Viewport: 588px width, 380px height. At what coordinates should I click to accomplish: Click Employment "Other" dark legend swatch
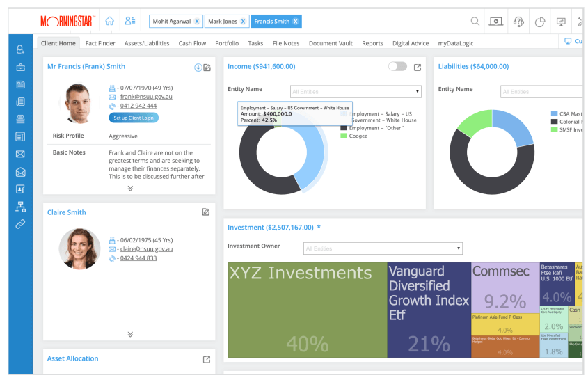coord(344,128)
